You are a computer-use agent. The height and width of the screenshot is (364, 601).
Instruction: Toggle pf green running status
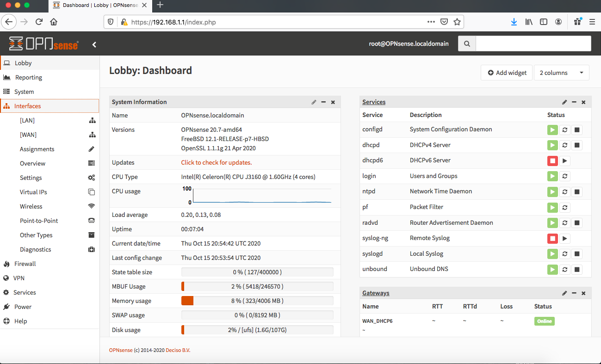tap(552, 208)
